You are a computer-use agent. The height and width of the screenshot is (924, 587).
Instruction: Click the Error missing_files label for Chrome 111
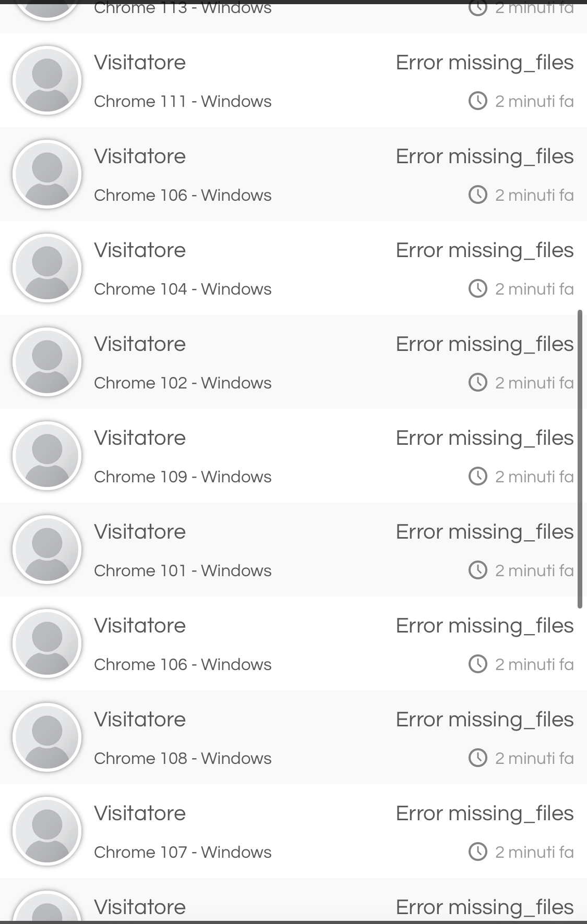pos(484,62)
